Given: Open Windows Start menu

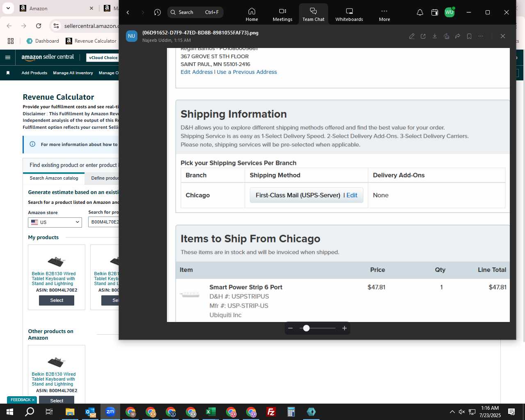Looking at the screenshot, I should coord(10,412).
